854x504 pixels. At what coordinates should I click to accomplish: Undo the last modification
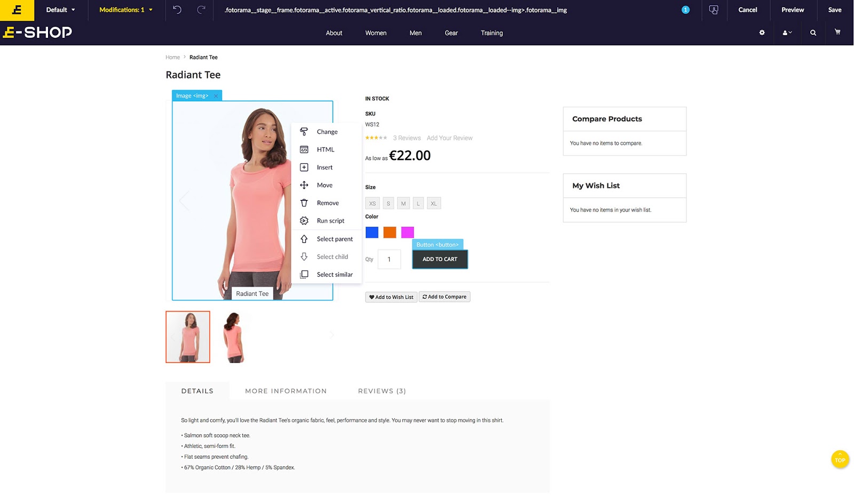177,10
